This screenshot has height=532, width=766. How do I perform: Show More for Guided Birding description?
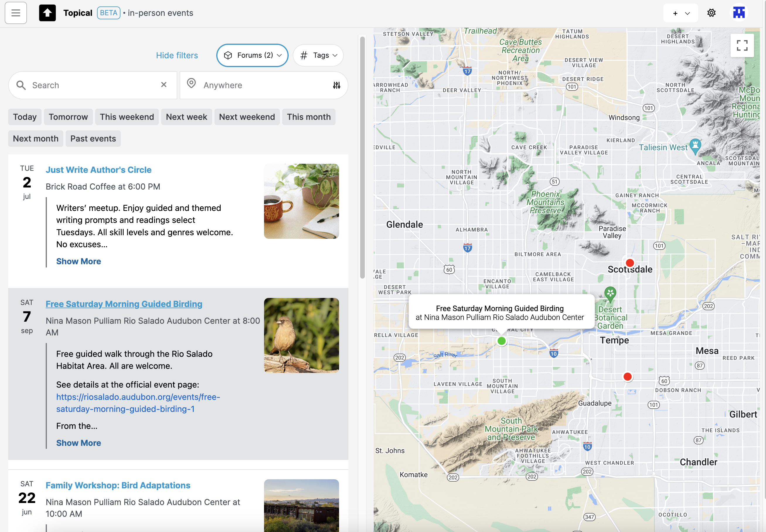tap(79, 443)
